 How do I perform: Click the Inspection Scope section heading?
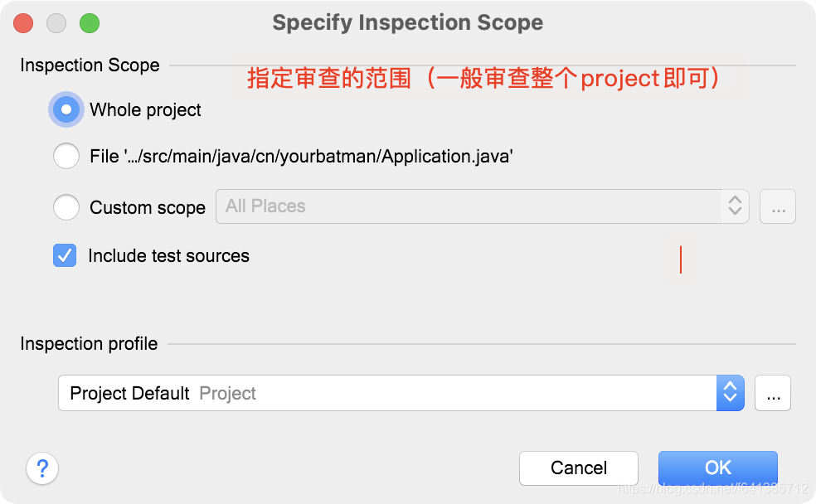coord(90,65)
